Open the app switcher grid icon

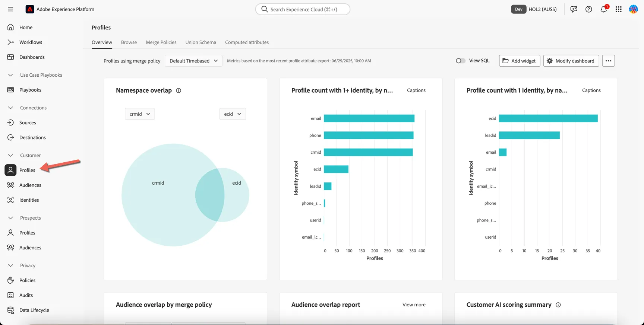[x=619, y=9]
